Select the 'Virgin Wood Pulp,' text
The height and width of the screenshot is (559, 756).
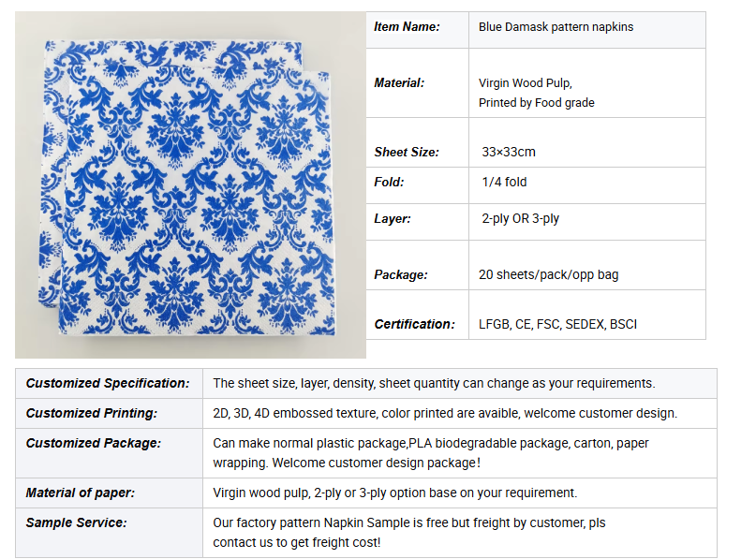click(x=525, y=83)
